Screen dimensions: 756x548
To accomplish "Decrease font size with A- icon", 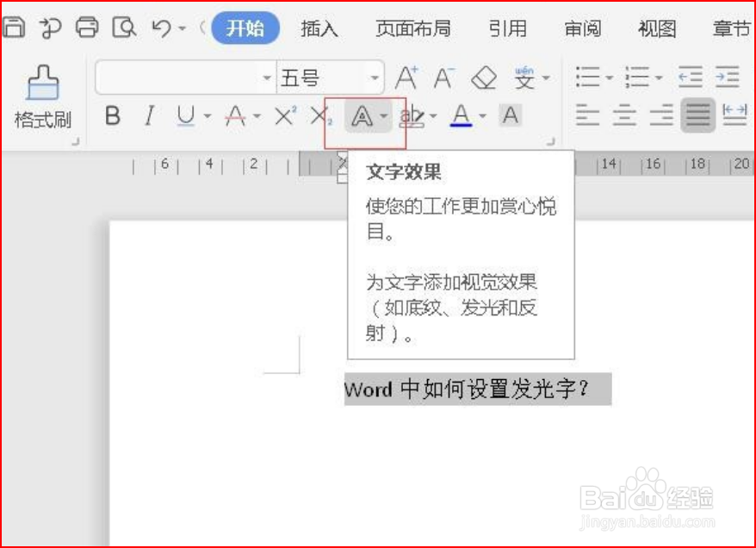I will 443,78.
